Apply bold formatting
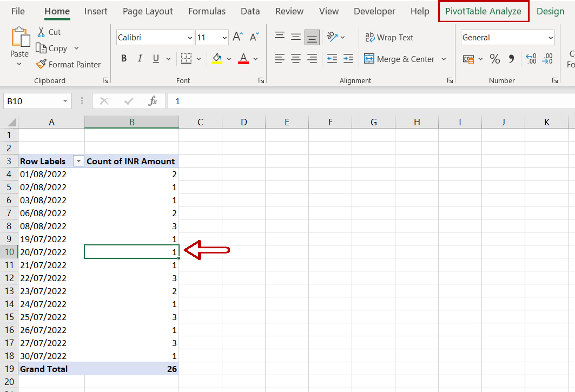 pyautogui.click(x=124, y=58)
